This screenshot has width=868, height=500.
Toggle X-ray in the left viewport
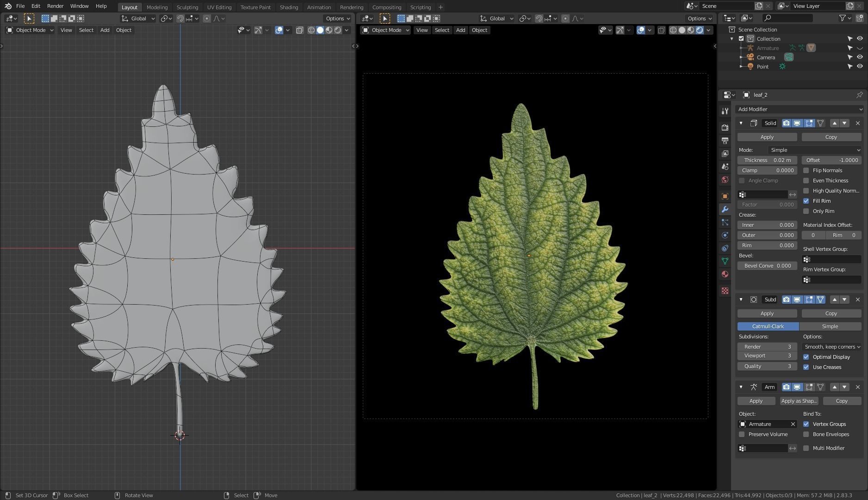(299, 30)
